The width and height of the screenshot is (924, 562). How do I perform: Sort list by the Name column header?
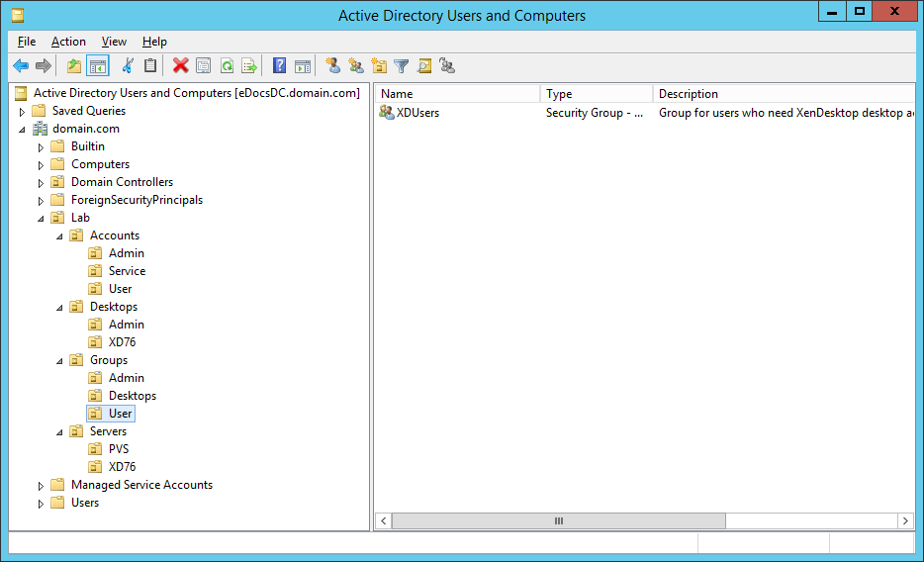(458, 94)
